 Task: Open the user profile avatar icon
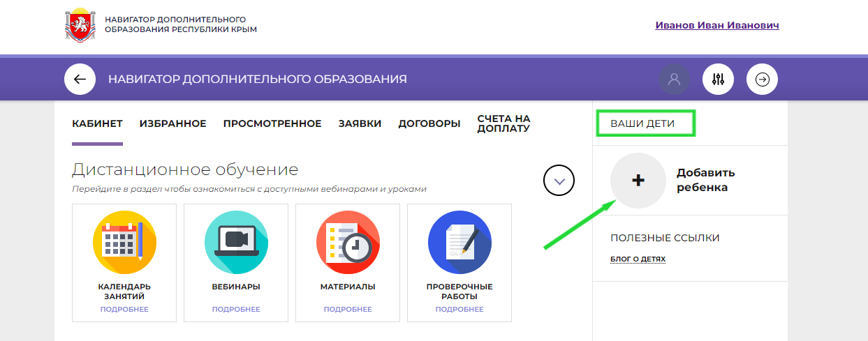coord(674,79)
